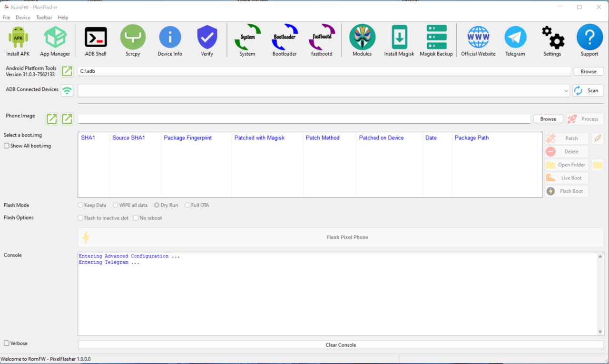Click folder icon right of Open Folder

pyautogui.click(x=598, y=165)
